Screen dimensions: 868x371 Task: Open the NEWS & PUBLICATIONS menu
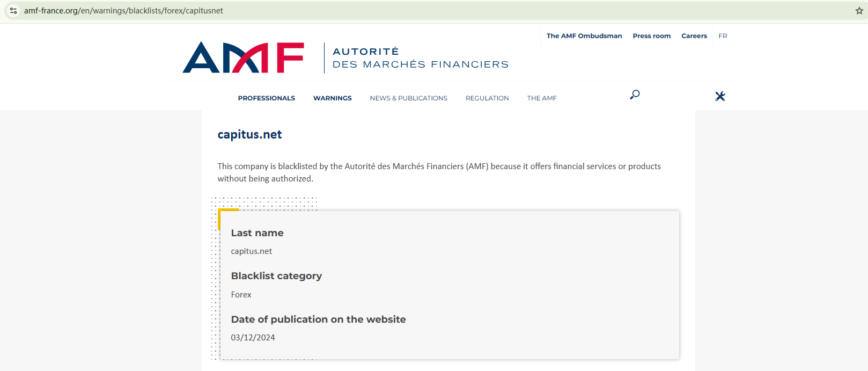408,98
